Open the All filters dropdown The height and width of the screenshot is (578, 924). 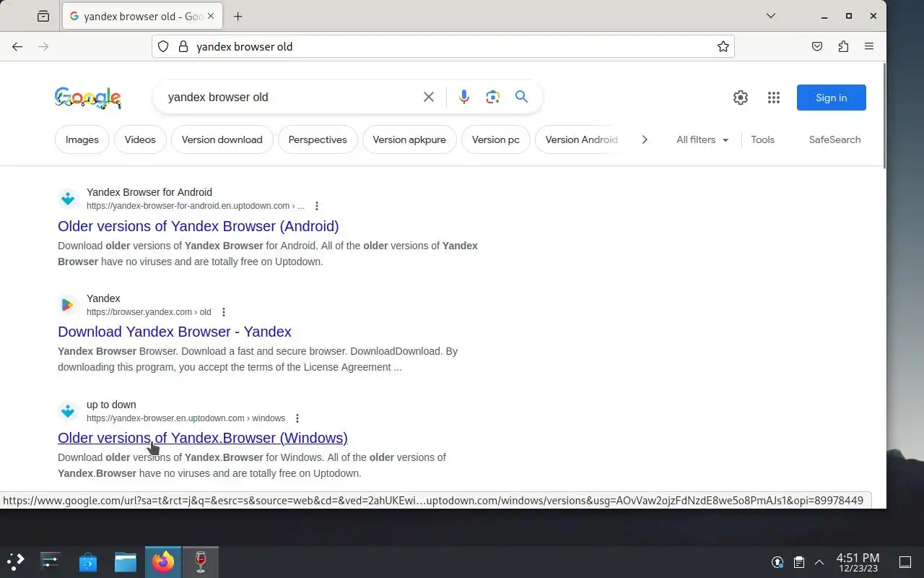tap(702, 139)
